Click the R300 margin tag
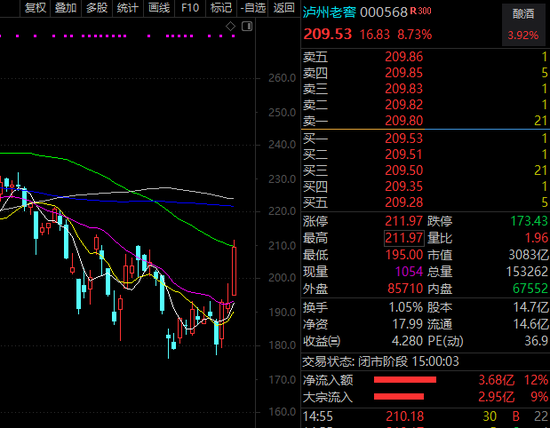550x428 pixels. point(420,11)
